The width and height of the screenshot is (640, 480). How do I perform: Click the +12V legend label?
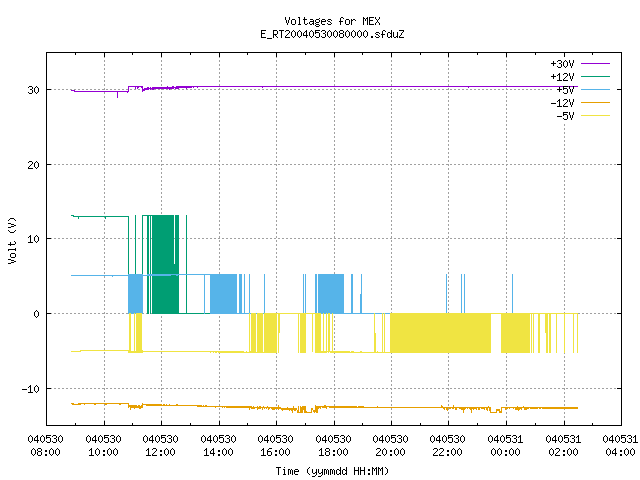click(562, 77)
